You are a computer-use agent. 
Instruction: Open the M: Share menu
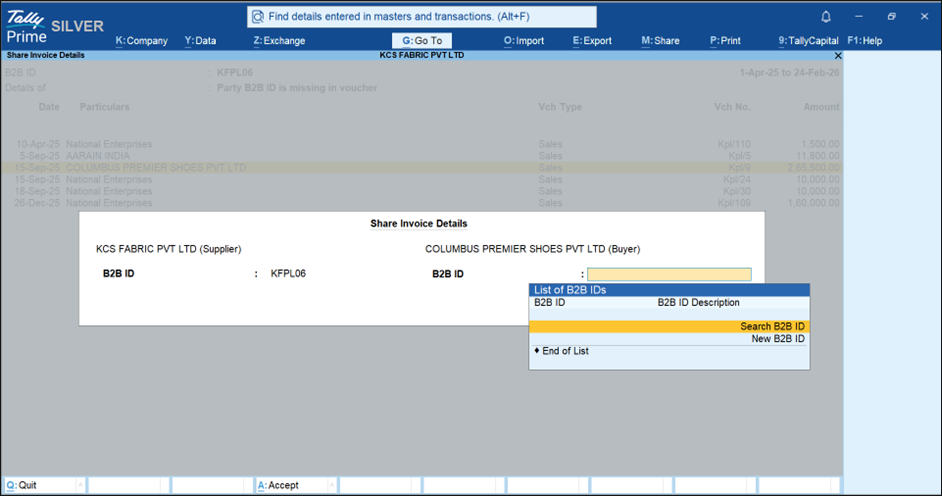pos(660,41)
